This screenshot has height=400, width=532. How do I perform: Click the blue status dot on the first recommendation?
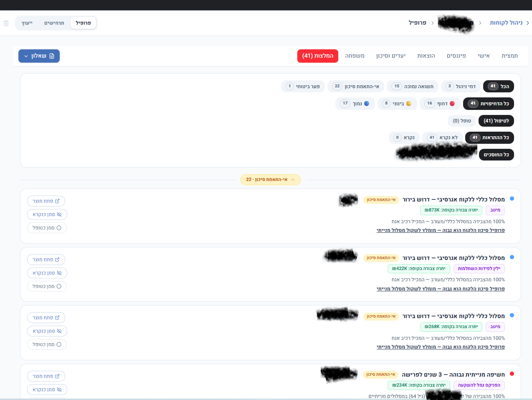(512, 199)
